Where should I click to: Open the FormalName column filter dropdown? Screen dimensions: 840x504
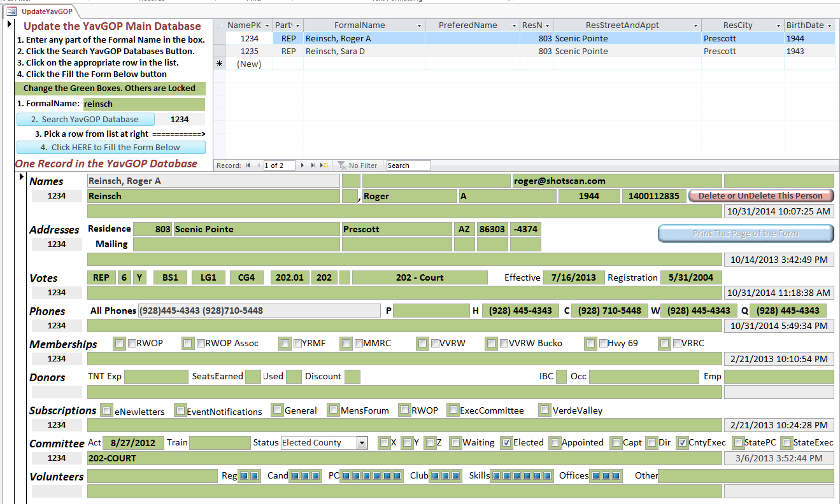pyautogui.click(x=419, y=25)
